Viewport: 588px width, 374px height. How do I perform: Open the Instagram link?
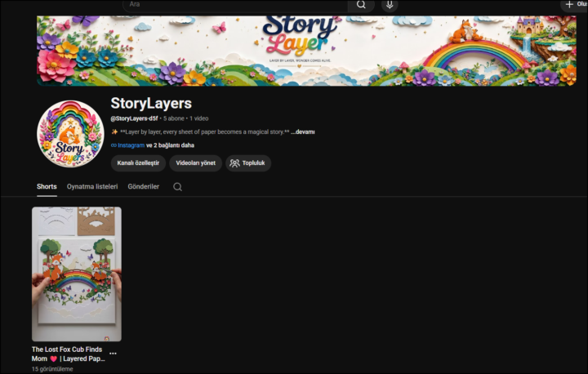[131, 145]
